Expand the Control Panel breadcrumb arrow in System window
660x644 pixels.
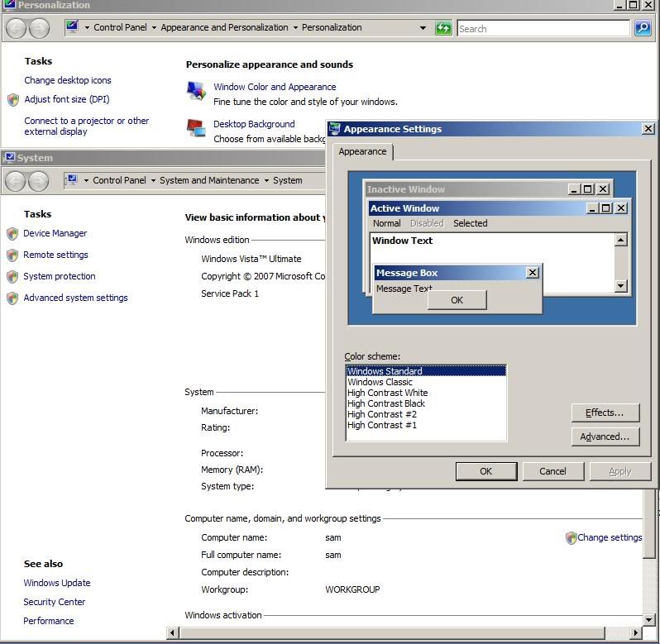(153, 180)
